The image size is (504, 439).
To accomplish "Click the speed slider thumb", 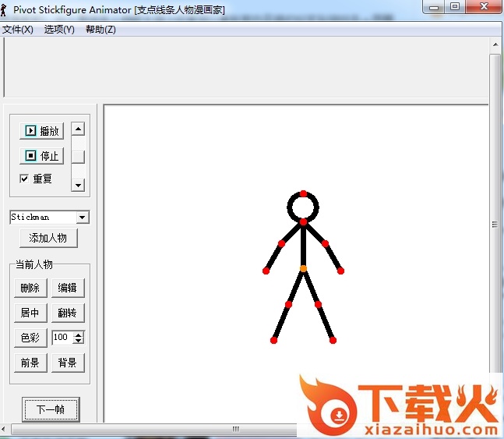I will pos(78,157).
